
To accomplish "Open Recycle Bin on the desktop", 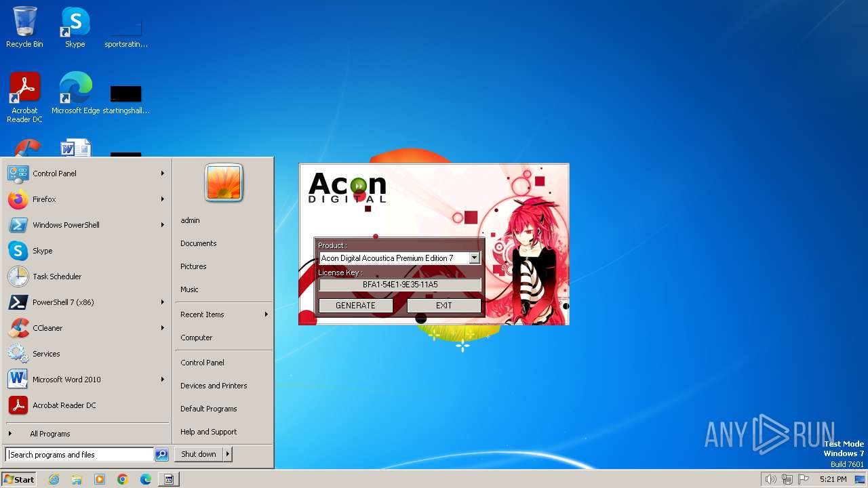I will (24, 27).
